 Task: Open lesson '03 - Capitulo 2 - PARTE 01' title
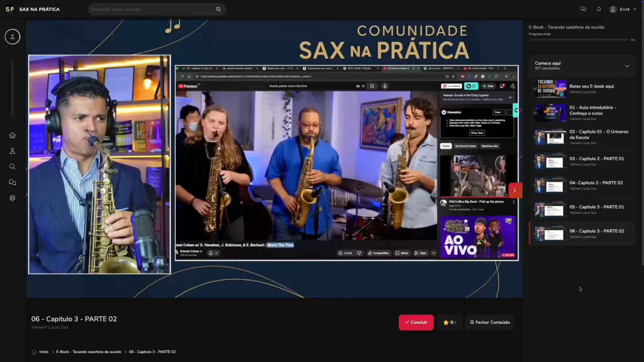[x=597, y=159]
